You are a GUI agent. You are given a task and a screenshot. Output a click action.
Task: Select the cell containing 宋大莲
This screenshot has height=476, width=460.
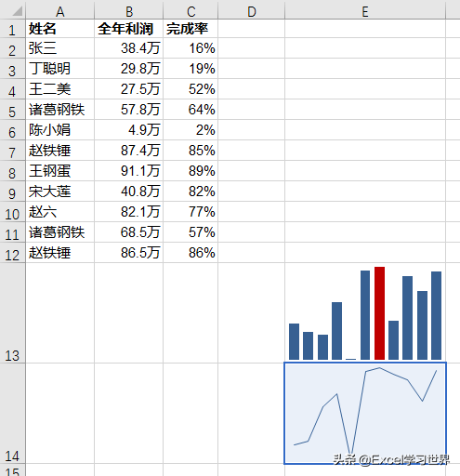click(x=60, y=192)
